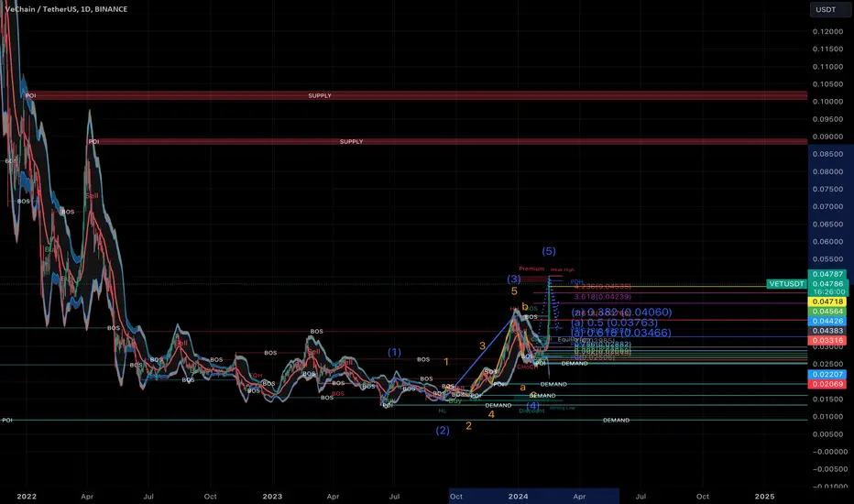Select the blue wave (4) label
This screenshot has height=504, width=854.
click(x=532, y=406)
